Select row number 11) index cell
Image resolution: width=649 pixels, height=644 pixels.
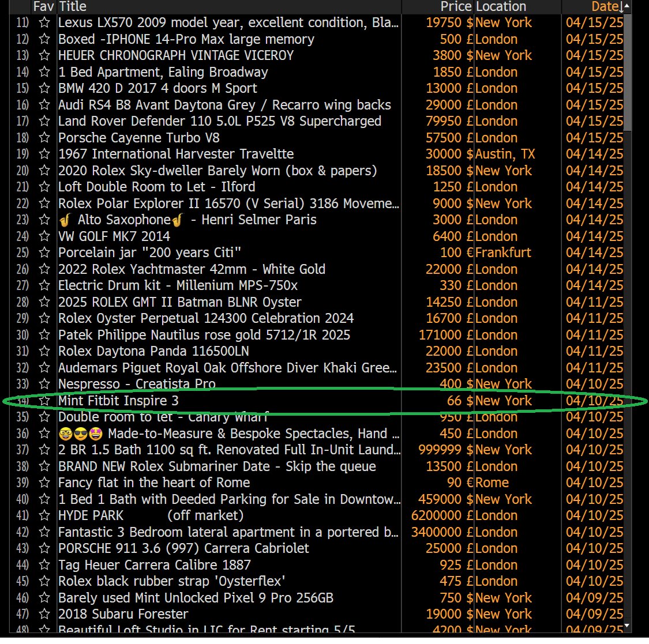[22, 22]
